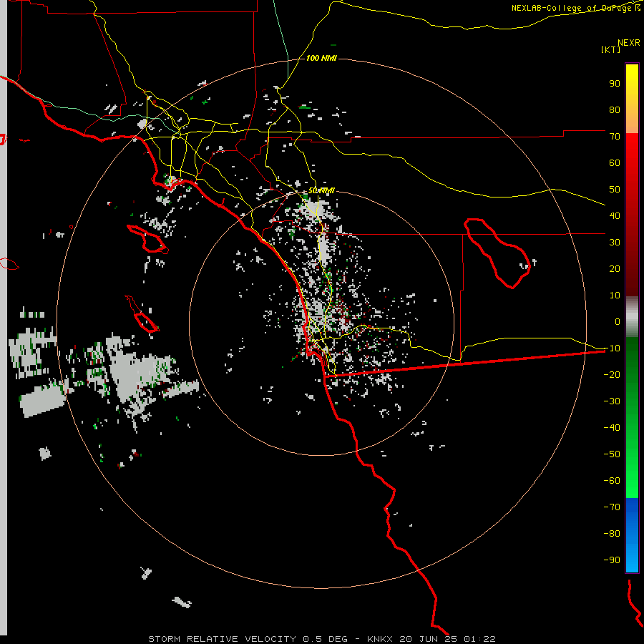Viewport: 644px width, 644px height.
Task: Click the 100 NMI range ring label
Action: 321,59
